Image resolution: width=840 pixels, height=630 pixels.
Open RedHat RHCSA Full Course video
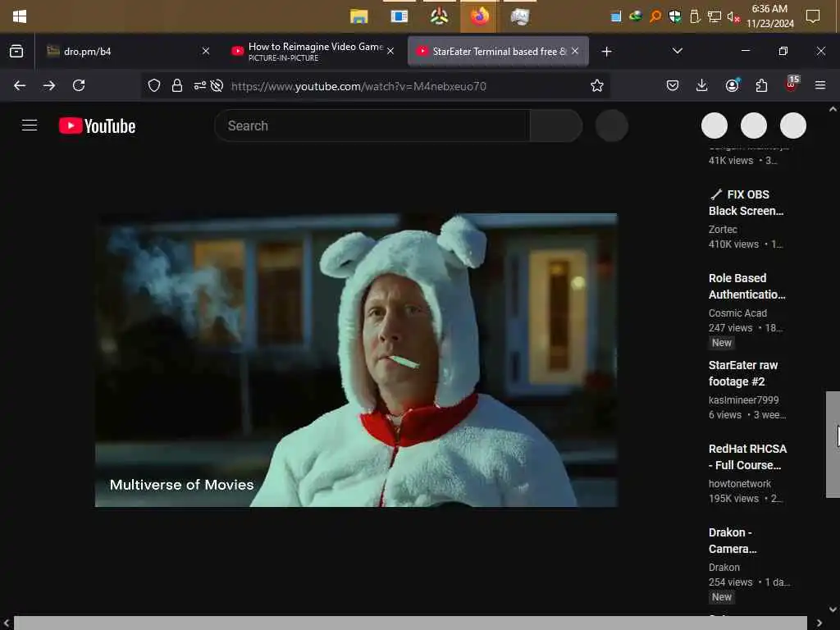pyautogui.click(x=747, y=457)
